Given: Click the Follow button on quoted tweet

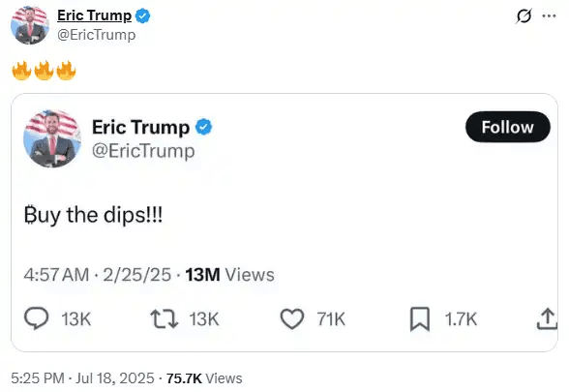Looking at the screenshot, I should (508, 127).
